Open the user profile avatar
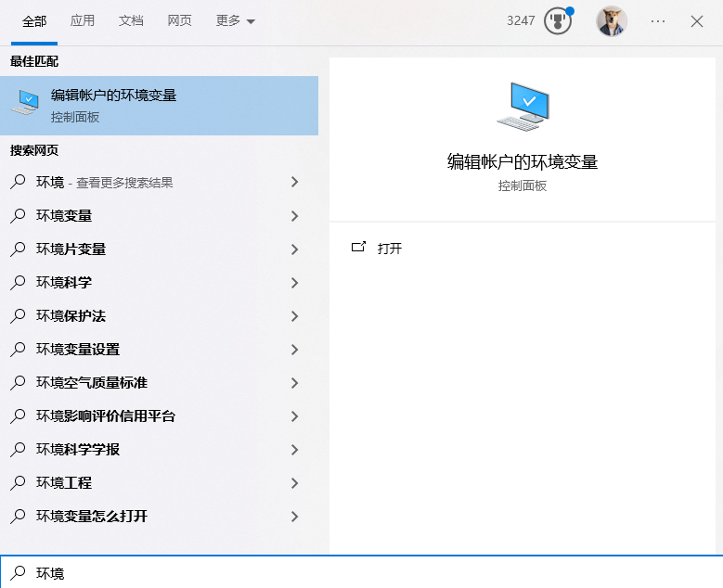 611,21
